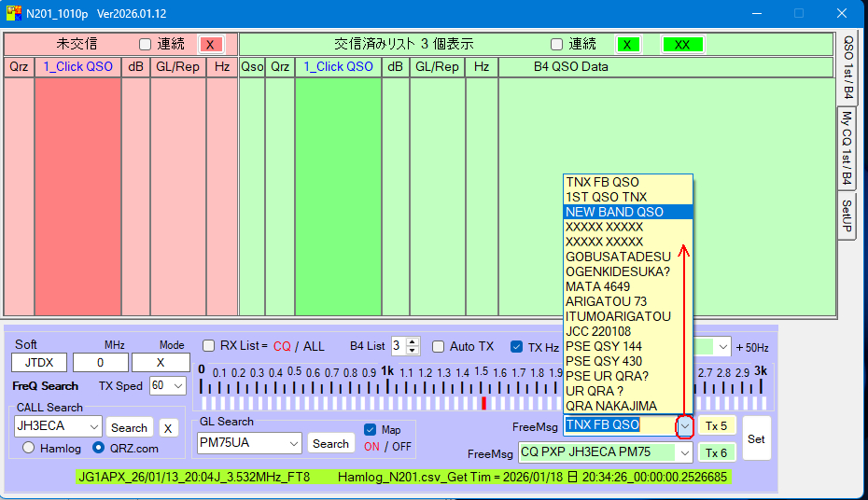Screen dimensions: 868x500
Task: Switch to the My CQ 1st / B4 tab
Action: (847, 147)
